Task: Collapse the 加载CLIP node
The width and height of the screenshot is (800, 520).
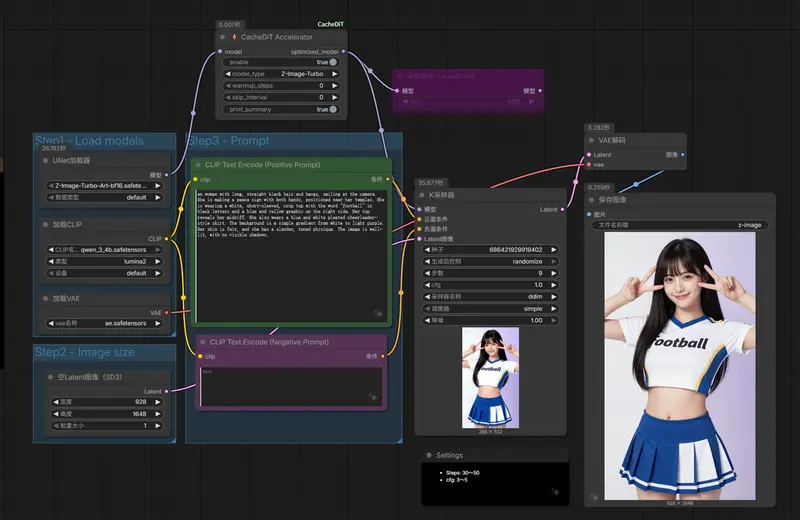Action: tap(45, 225)
